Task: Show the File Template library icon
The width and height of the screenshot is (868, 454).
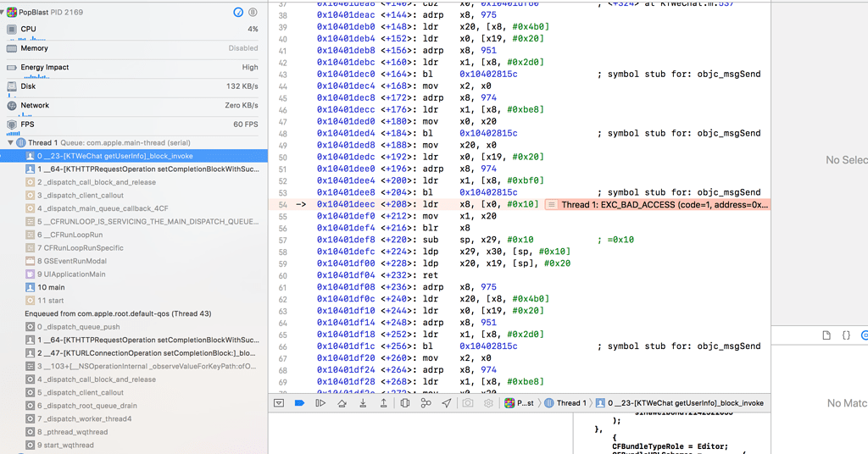Action: tap(826, 335)
